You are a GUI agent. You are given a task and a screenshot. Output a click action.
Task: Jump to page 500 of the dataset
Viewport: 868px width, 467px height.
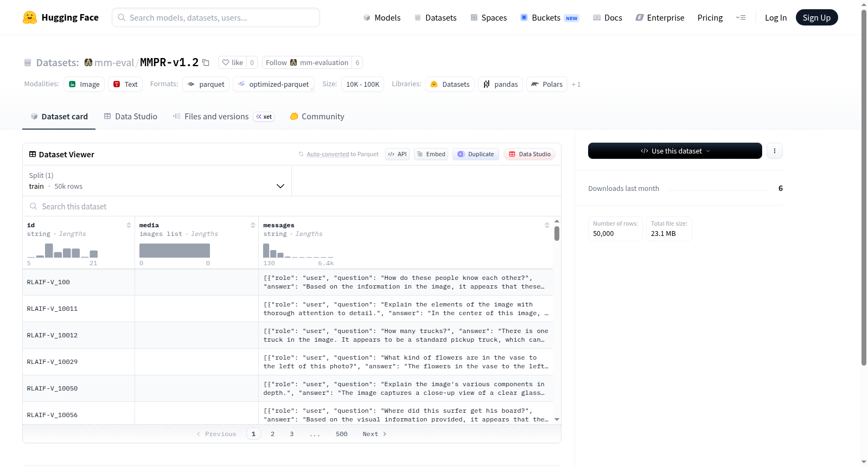(x=342, y=434)
